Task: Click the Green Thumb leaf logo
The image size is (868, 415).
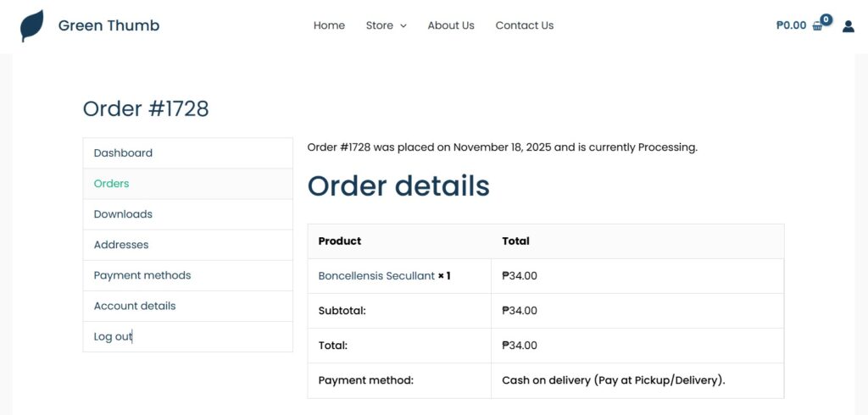Action: [31, 25]
